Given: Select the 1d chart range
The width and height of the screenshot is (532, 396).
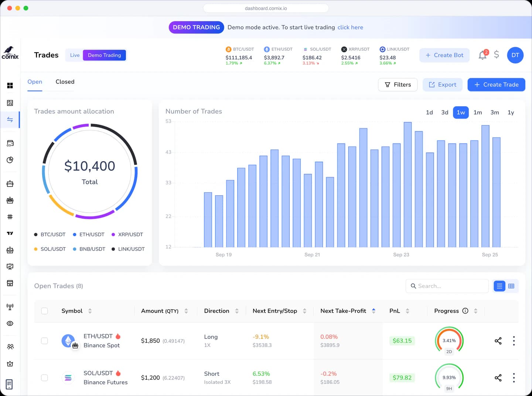Looking at the screenshot, I should 429,113.
